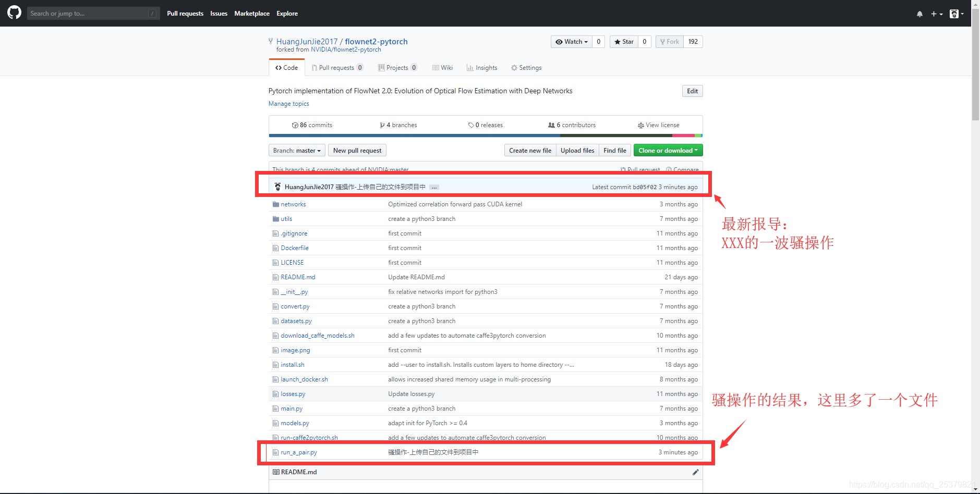Open the losses.py file
The image size is (980, 494).
tap(293, 394)
